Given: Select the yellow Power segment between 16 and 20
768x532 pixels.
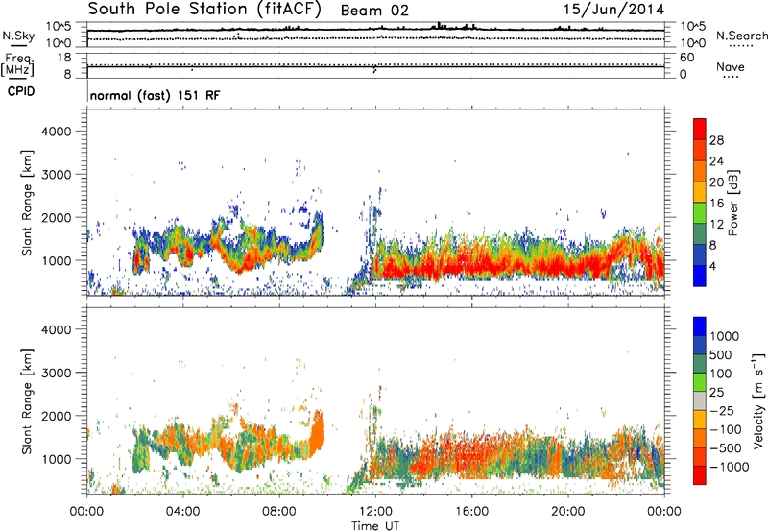Looking at the screenshot, I should (700, 192).
